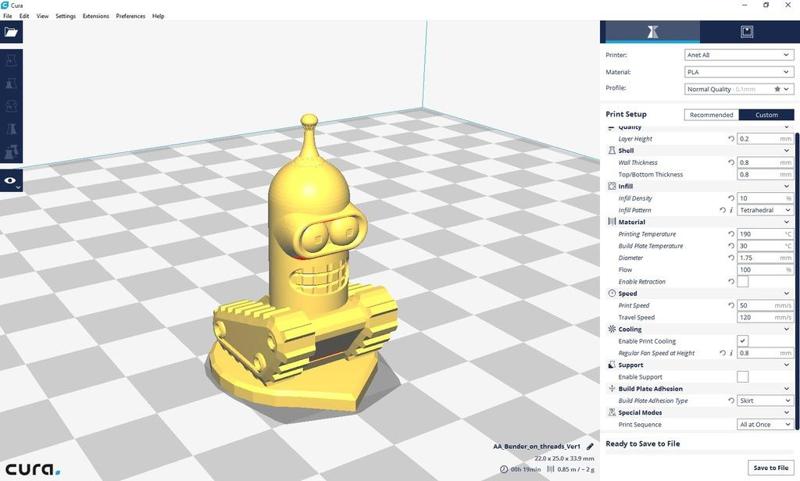Click the Open File folder icon
800x481 pixels.
coord(11,32)
